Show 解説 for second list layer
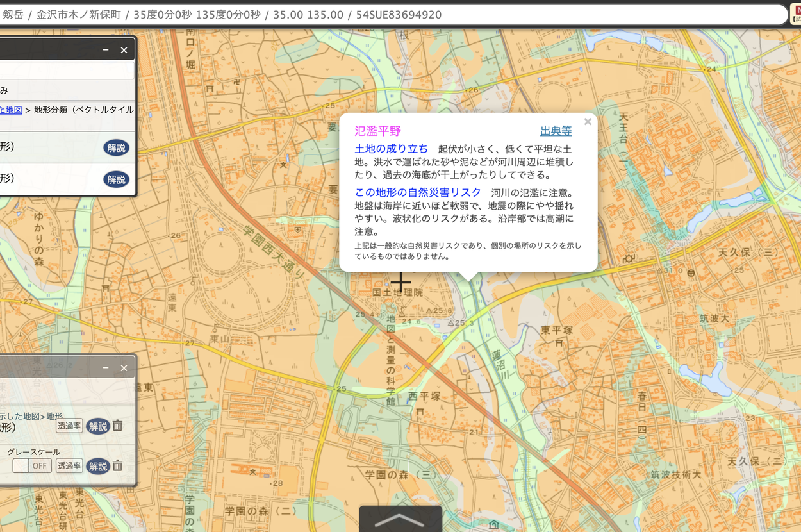The image size is (801, 532). pyautogui.click(x=116, y=179)
